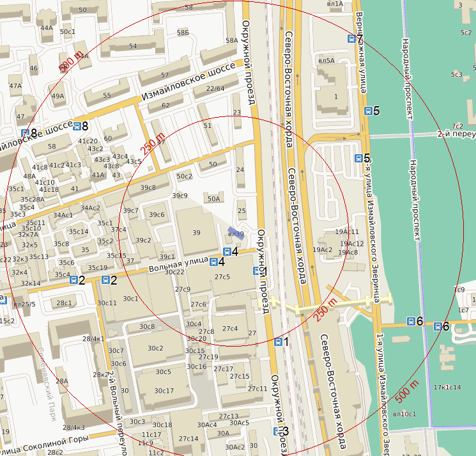Click building labeled 19Ас2

(322, 249)
